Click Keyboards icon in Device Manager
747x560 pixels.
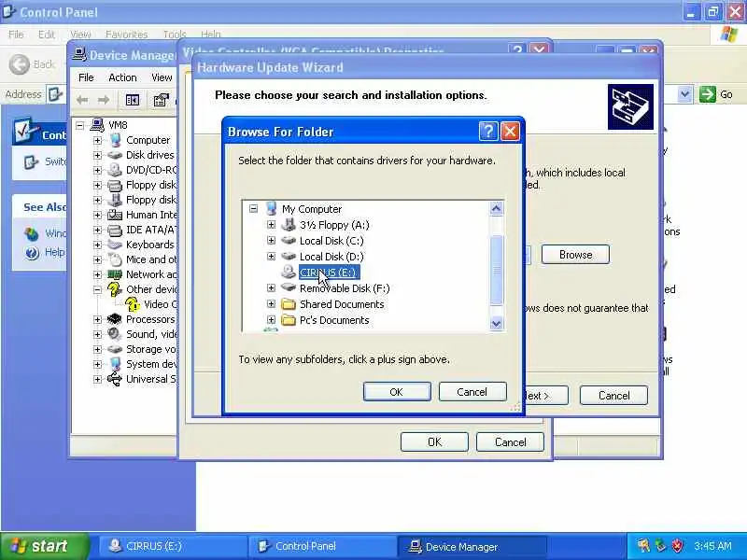pyautogui.click(x=115, y=245)
